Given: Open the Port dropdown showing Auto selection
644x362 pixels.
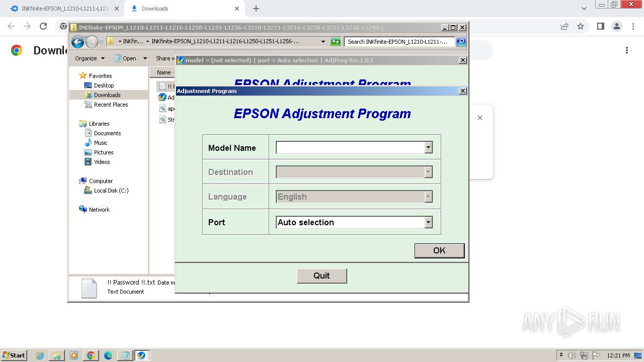Looking at the screenshot, I should (x=428, y=222).
